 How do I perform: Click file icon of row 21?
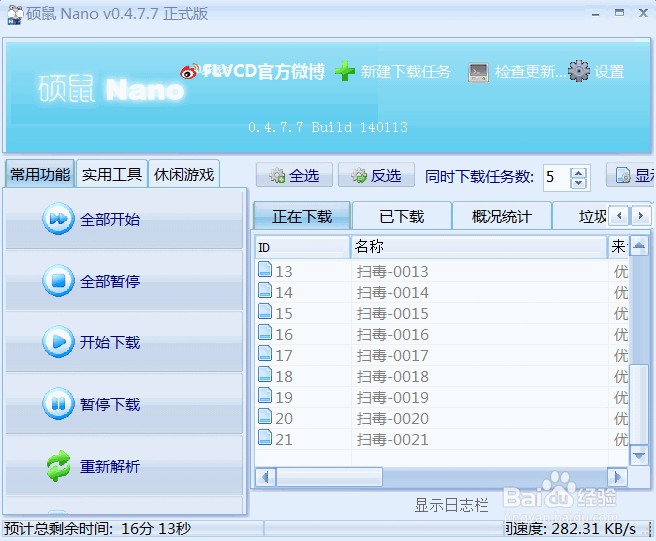click(265, 437)
